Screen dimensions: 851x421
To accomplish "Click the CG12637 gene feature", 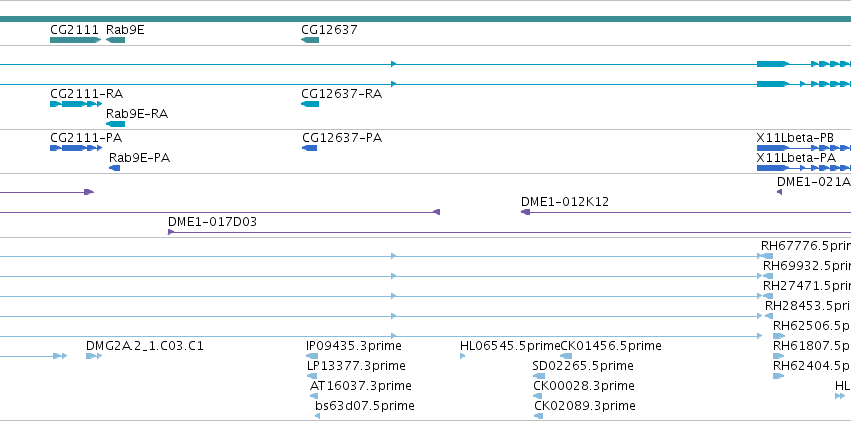I will tap(310, 40).
